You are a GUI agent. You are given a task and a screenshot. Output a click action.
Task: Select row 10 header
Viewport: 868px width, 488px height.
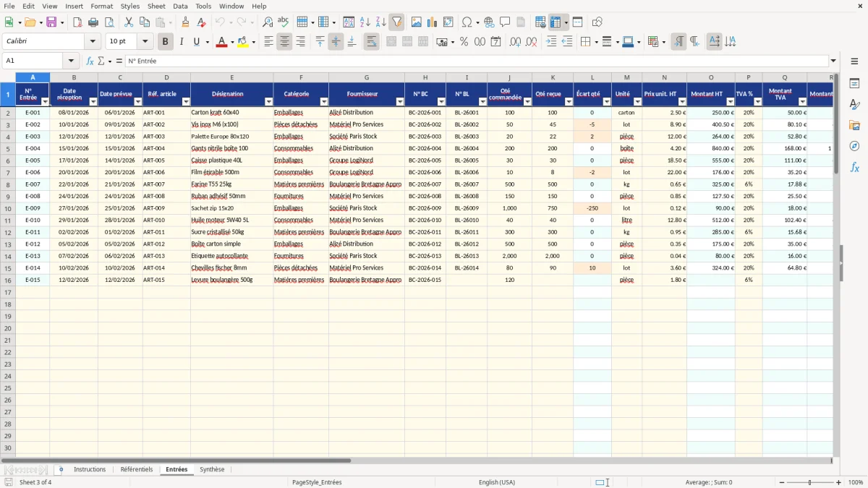click(8, 208)
